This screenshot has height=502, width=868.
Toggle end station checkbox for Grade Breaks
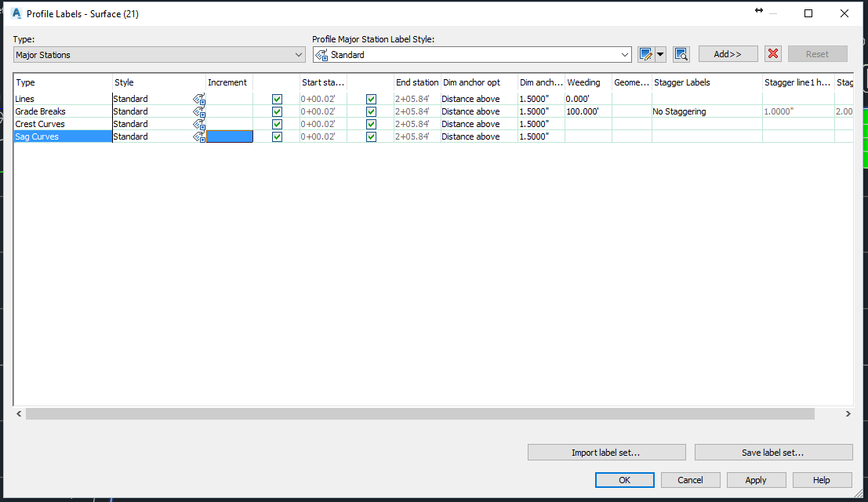click(371, 112)
